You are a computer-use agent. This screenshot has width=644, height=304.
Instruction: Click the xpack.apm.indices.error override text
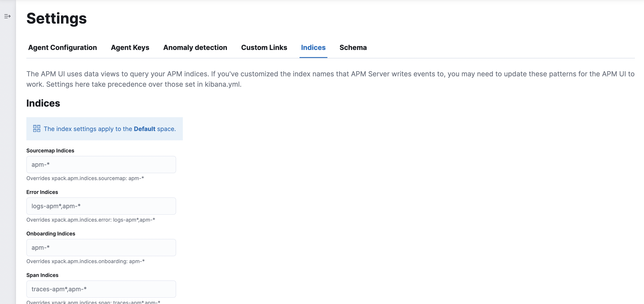tap(91, 219)
